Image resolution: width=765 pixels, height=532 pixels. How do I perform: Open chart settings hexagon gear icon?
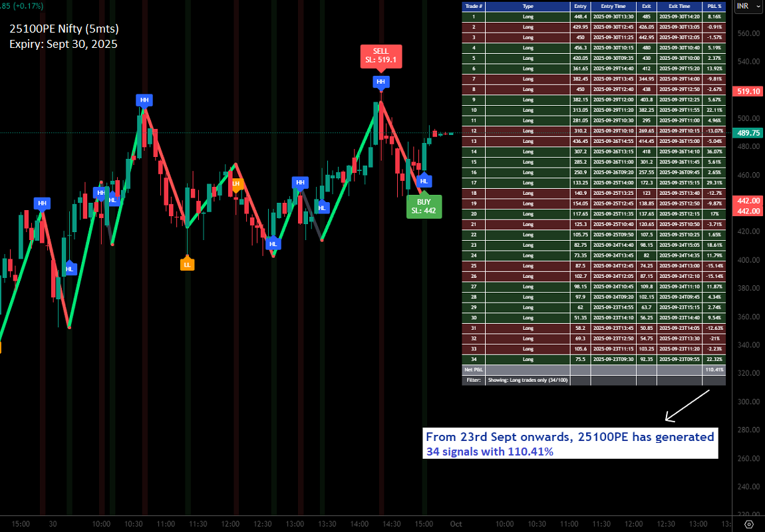click(748, 524)
